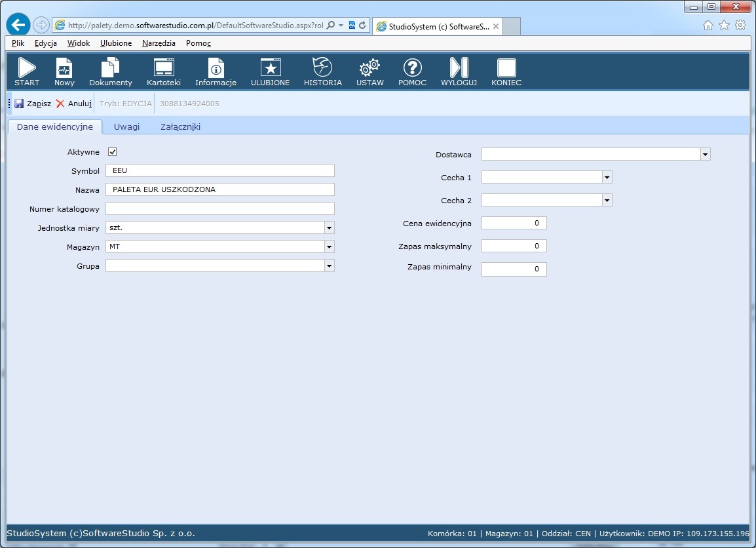756x548 pixels.
Task: Switch to the Załączniki tab
Action: pyautogui.click(x=180, y=127)
